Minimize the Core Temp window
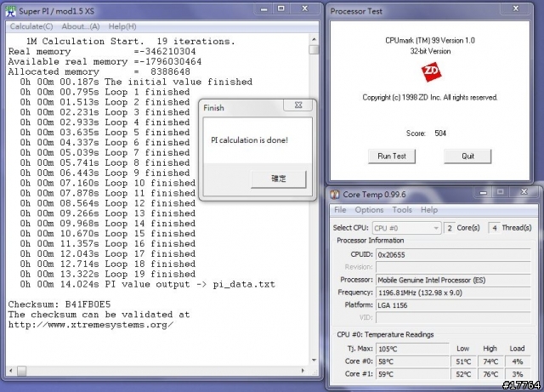 coord(484,192)
